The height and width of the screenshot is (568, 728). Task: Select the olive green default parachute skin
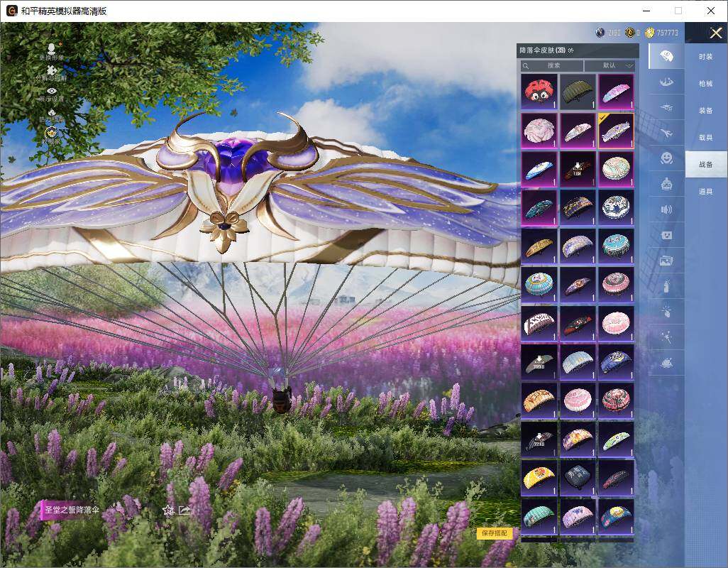[578, 92]
